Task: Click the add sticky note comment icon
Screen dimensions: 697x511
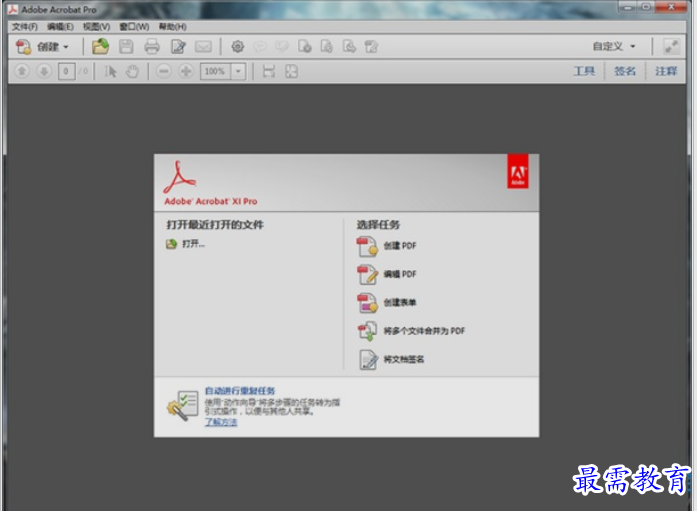Action: (260, 46)
